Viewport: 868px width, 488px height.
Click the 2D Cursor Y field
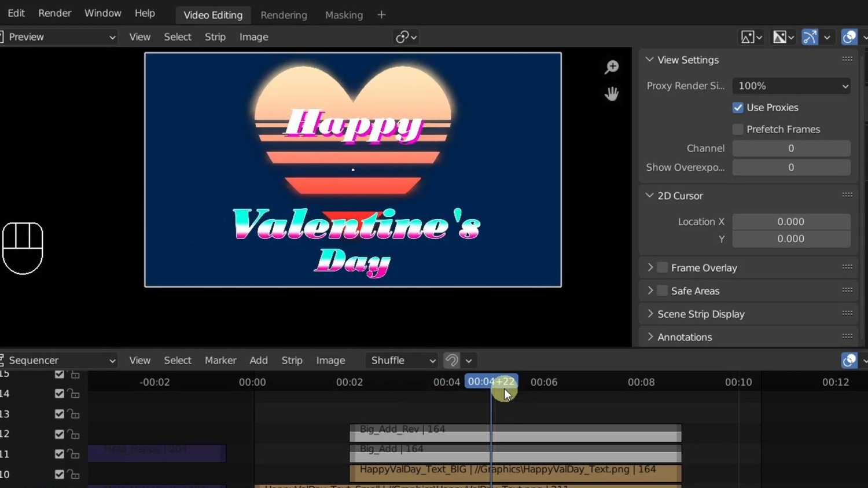coord(792,239)
